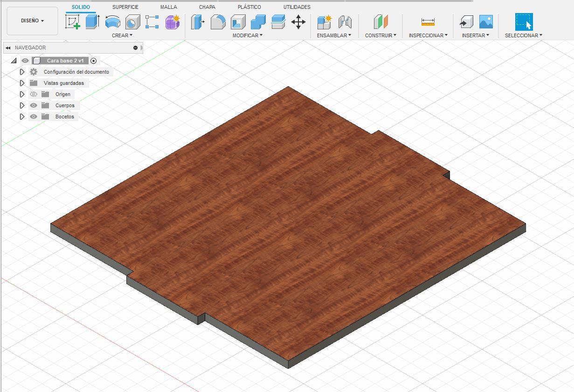Open the INSERTAR dropdown menu
The width and height of the screenshot is (574, 392).
pos(476,35)
